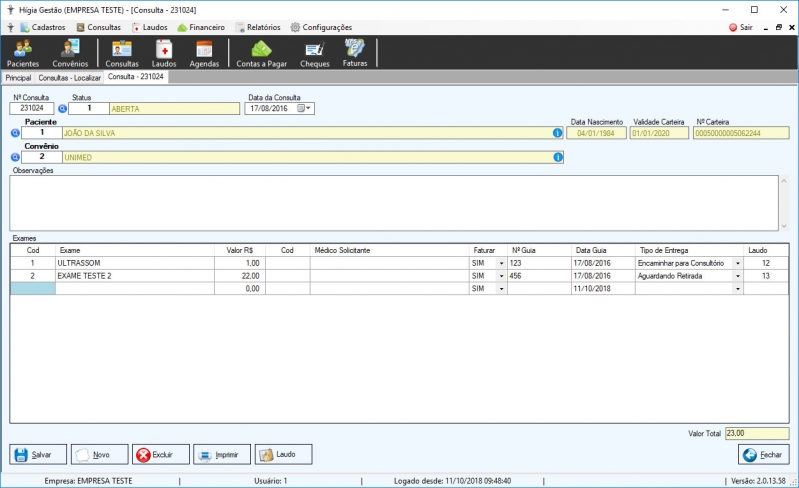Click the Fechar button
The height and width of the screenshot is (488, 799).
tap(763, 454)
